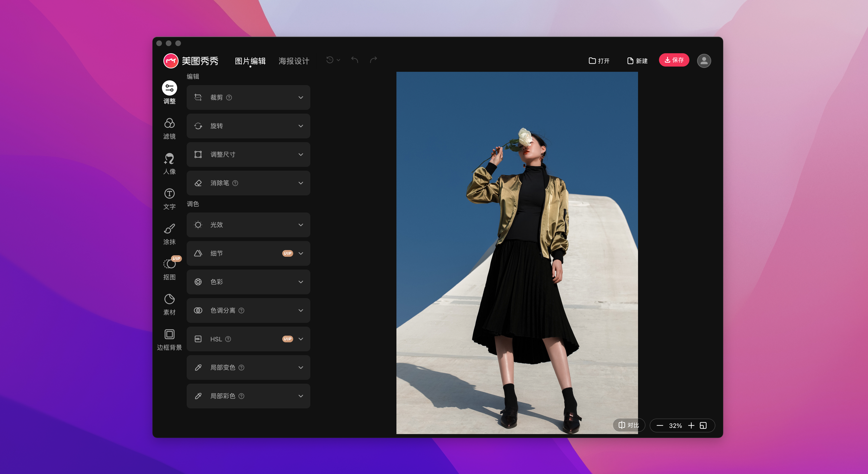Viewport: 868px width, 474px height.
Task: Open the 人像 portrait sidebar icon
Action: click(x=169, y=158)
